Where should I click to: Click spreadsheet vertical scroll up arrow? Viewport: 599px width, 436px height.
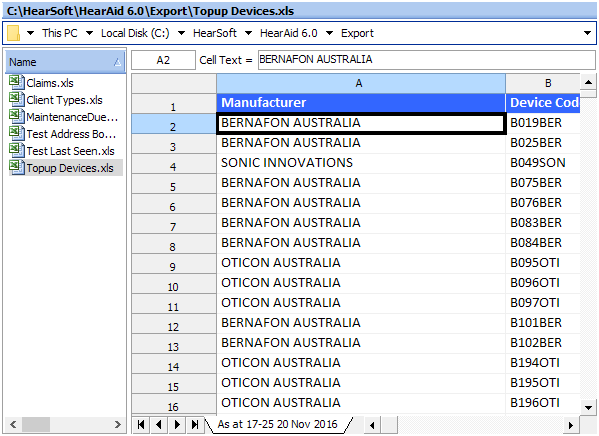pyautogui.click(x=588, y=82)
